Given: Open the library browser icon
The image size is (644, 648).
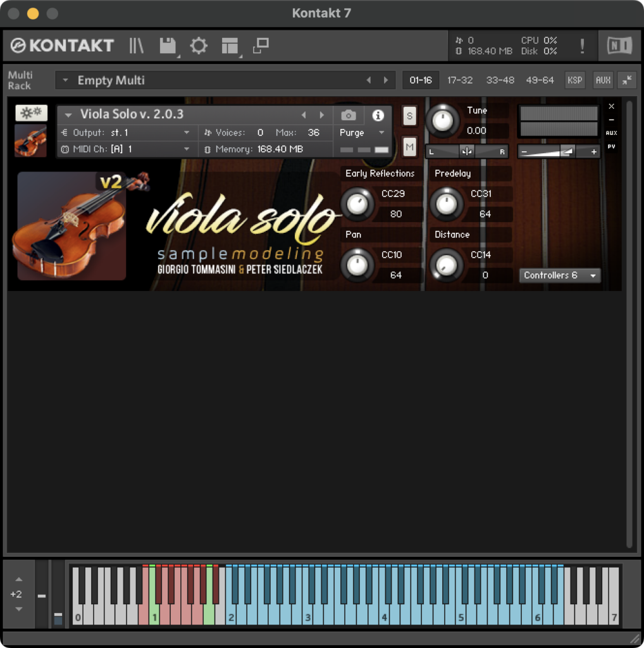Looking at the screenshot, I should coord(136,46).
